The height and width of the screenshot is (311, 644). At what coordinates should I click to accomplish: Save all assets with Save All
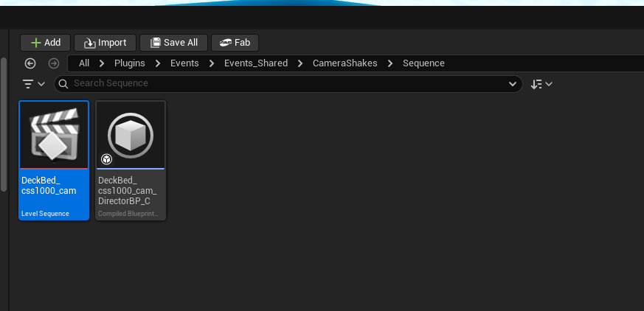click(173, 43)
